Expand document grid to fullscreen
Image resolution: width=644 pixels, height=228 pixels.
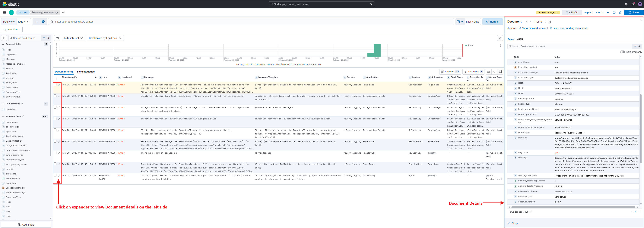[500, 72]
